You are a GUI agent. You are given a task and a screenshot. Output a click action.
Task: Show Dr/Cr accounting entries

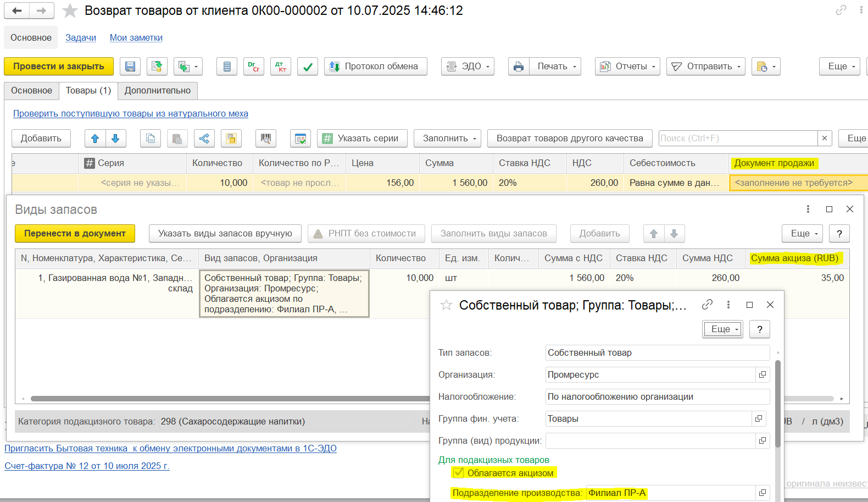(x=254, y=67)
